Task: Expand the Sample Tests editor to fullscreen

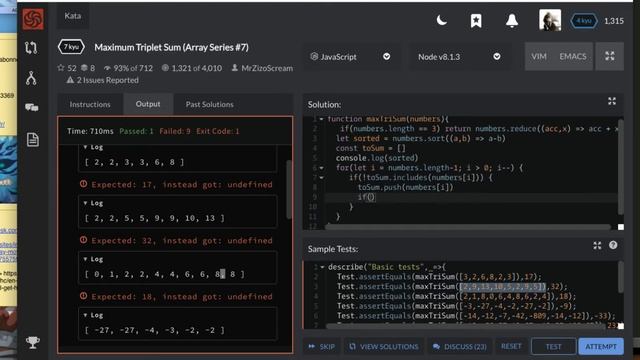Action: click(597, 245)
